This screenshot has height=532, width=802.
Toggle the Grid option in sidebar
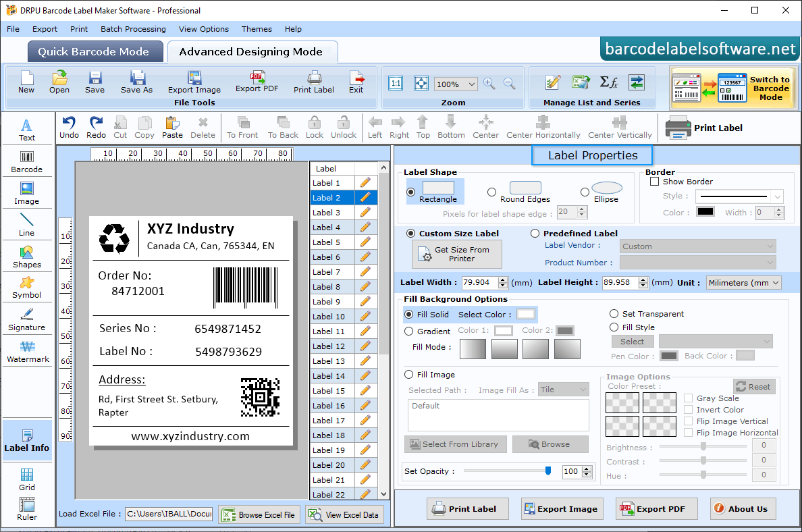pos(26,479)
